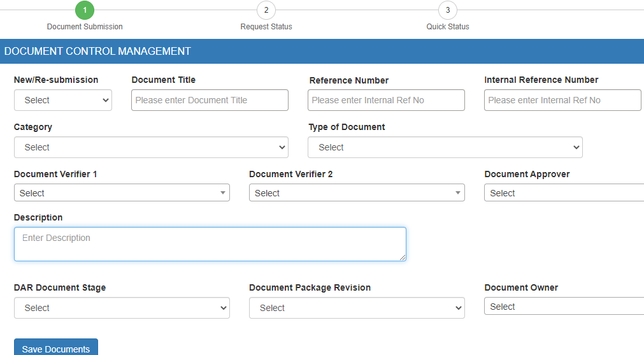Open the Document Package Revision dropdown
This screenshot has width=644, height=355.
pos(357,308)
